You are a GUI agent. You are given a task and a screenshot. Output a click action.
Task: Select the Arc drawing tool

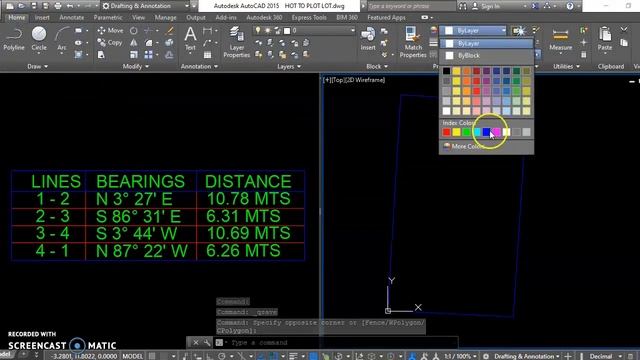pos(62,39)
